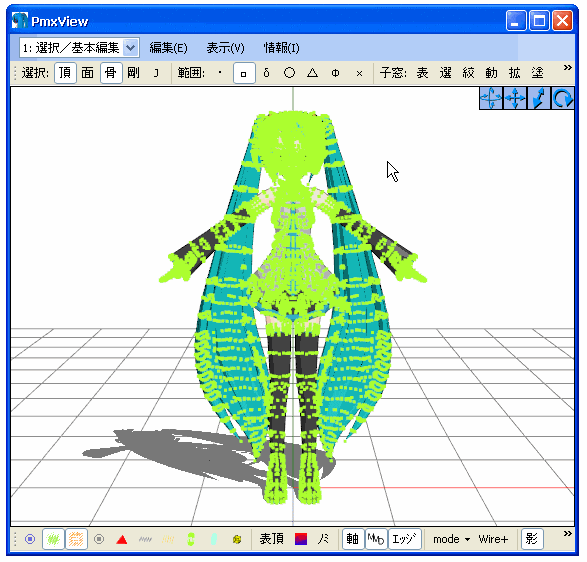Toggle rigid body selection 剛 button
The width and height of the screenshot is (587, 562).
(x=134, y=73)
